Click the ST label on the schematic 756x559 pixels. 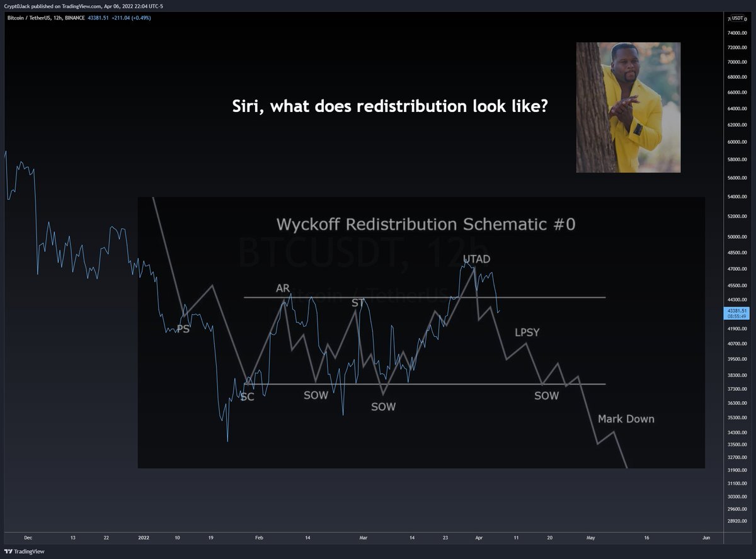[x=358, y=303]
